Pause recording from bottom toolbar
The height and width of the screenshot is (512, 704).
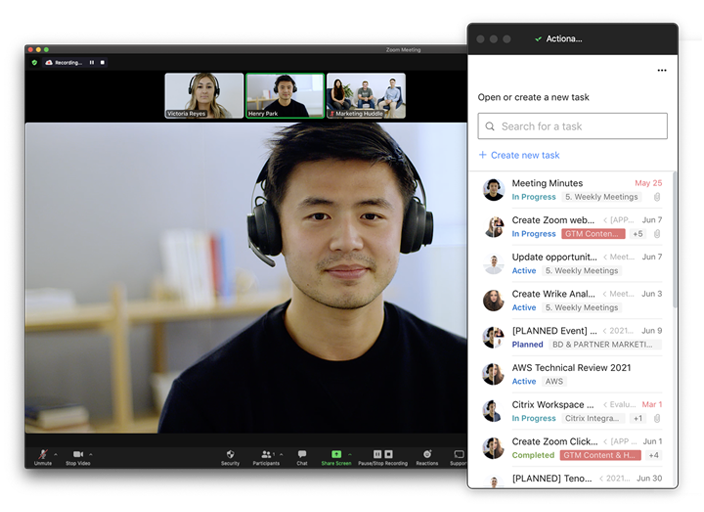378,454
